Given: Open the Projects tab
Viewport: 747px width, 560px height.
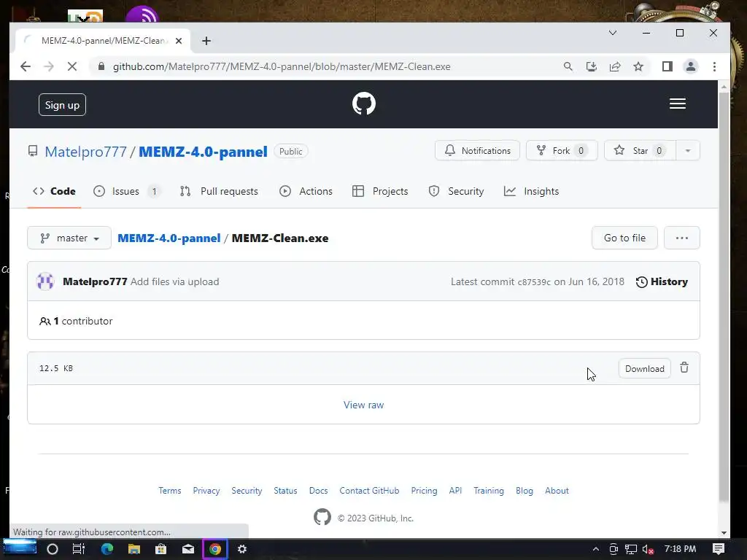Looking at the screenshot, I should 380,192.
